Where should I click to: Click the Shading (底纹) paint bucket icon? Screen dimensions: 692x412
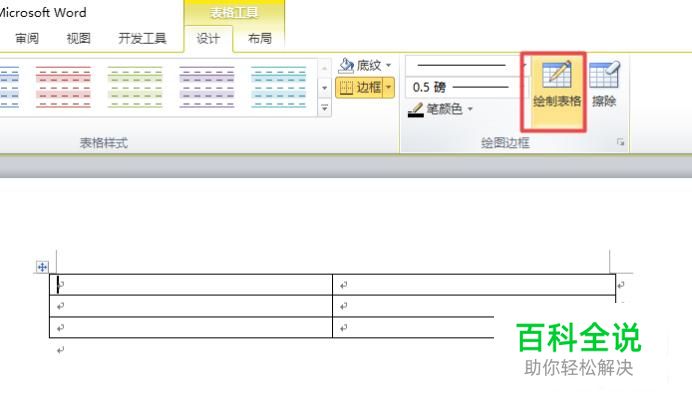coord(346,66)
